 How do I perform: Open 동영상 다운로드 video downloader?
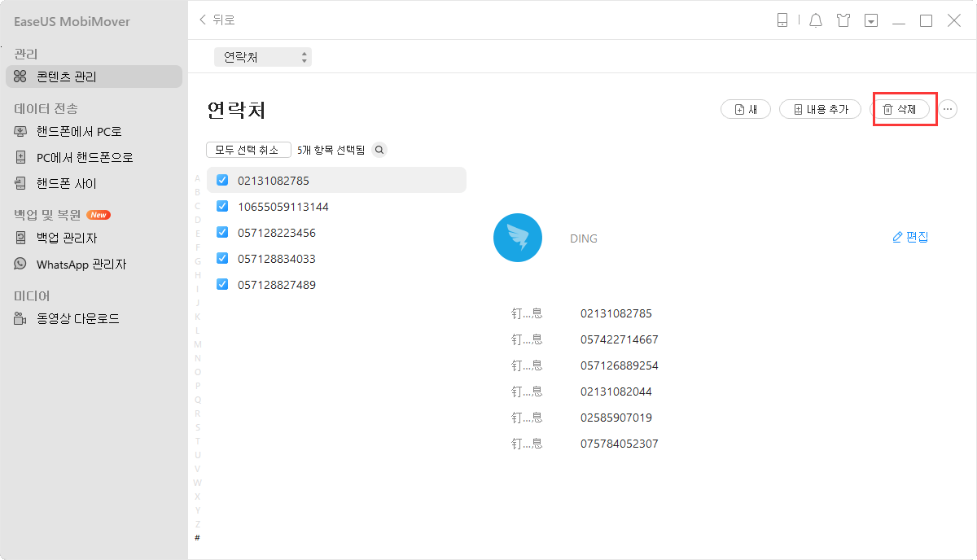(77, 318)
